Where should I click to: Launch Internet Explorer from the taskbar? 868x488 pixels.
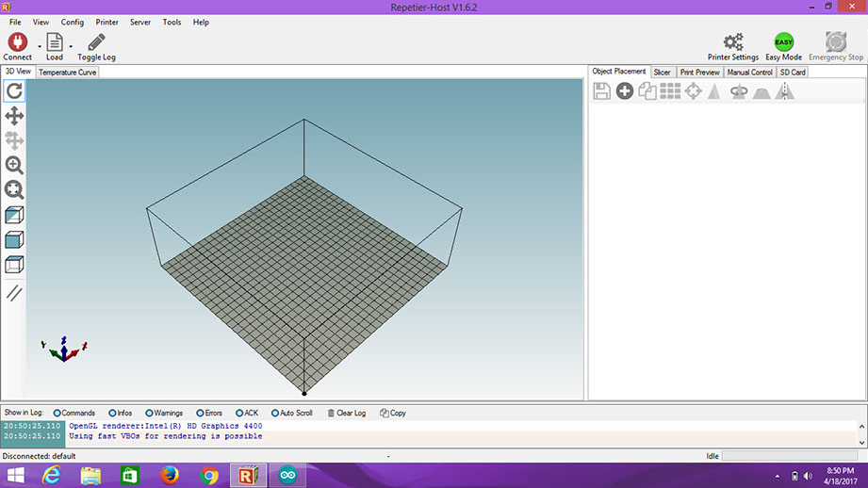[52, 475]
